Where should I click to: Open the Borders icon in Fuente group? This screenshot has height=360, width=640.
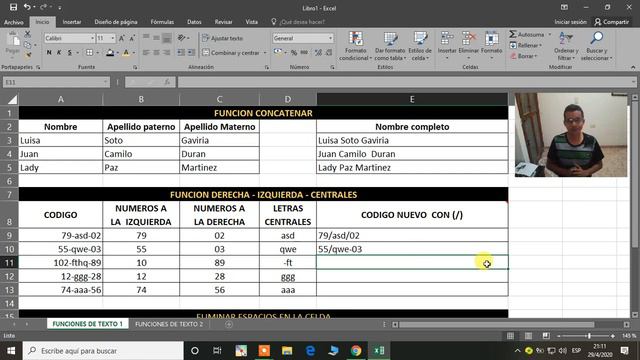(89, 53)
